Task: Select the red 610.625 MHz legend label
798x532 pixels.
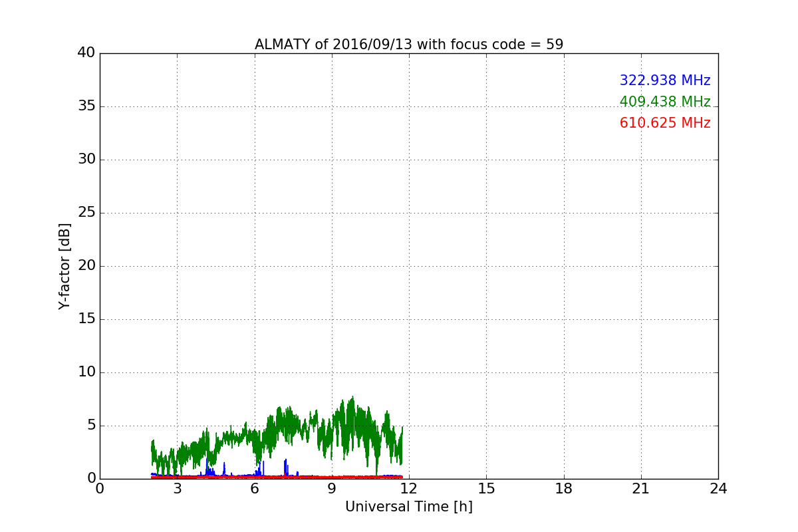Action: (664, 123)
